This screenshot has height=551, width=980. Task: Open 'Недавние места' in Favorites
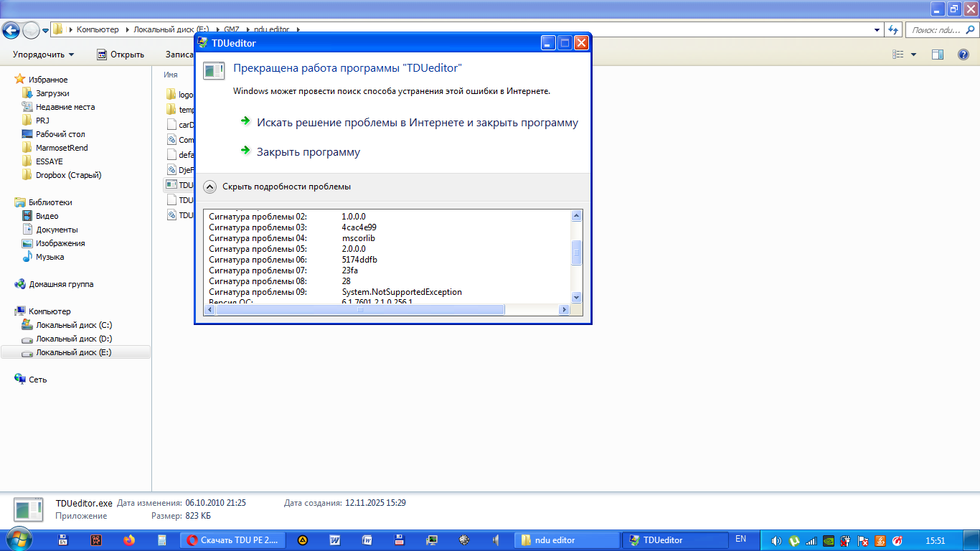[65, 107]
